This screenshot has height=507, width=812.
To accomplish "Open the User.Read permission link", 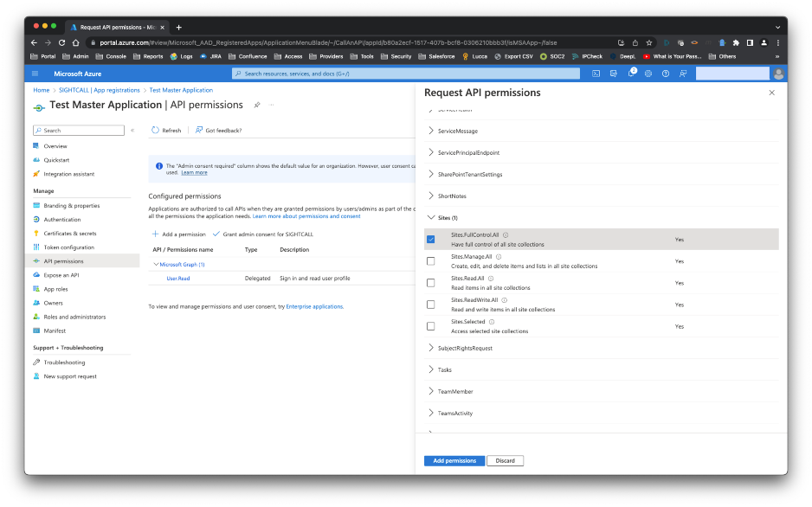I will click(x=178, y=279).
